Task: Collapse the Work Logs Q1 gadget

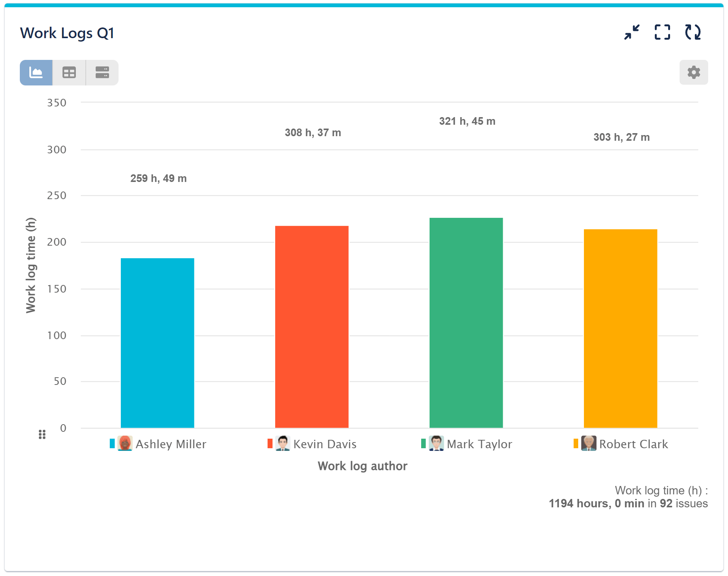Action: click(x=632, y=32)
